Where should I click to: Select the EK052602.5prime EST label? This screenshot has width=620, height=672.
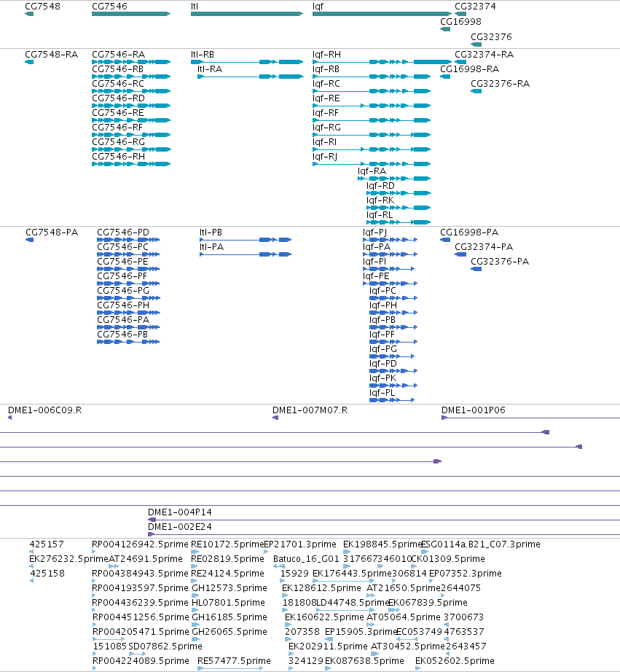(455, 661)
